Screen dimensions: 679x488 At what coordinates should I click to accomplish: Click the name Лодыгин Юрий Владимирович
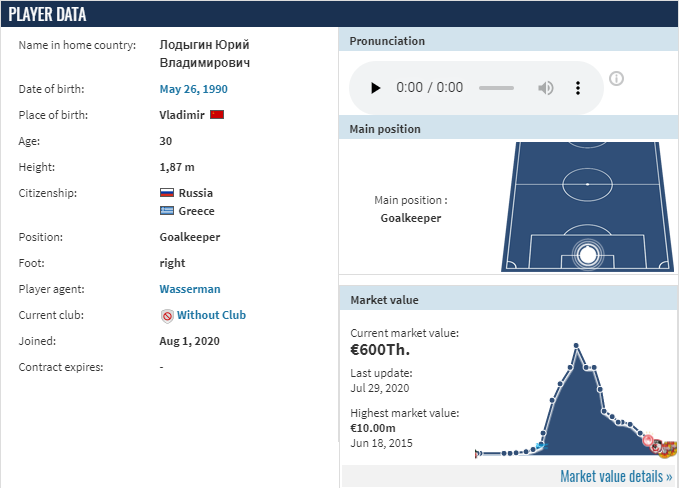(204, 54)
